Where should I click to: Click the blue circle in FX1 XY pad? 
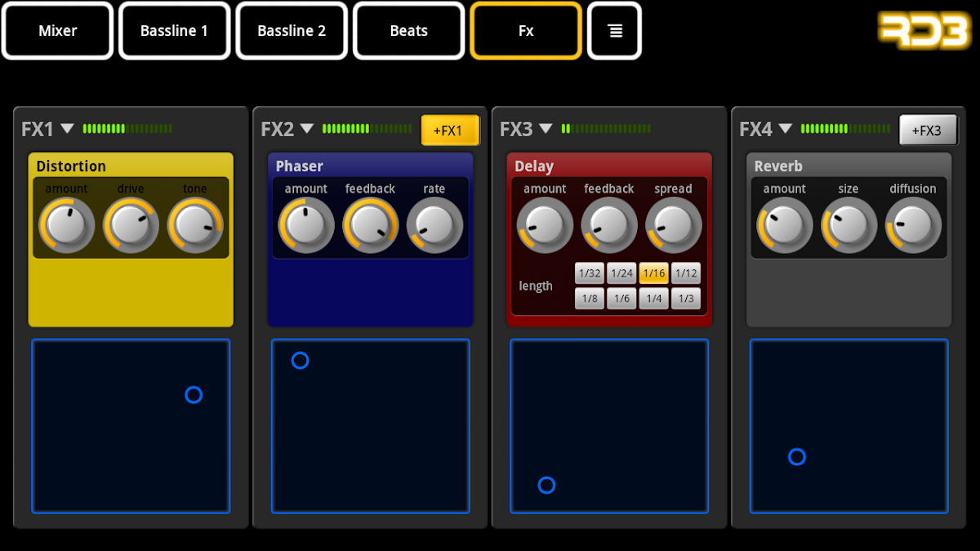click(x=194, y=395)
